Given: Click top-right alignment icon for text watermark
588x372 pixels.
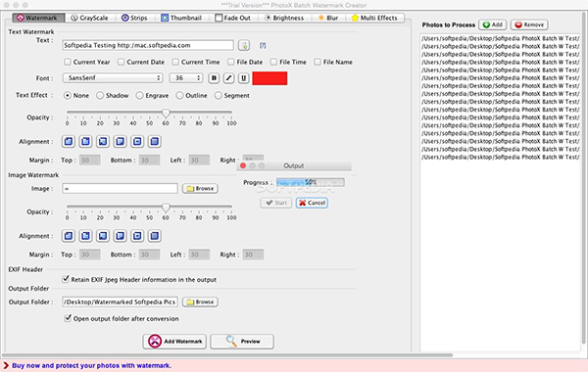Looking at the screenshot, I should click(x=85, y=141).
